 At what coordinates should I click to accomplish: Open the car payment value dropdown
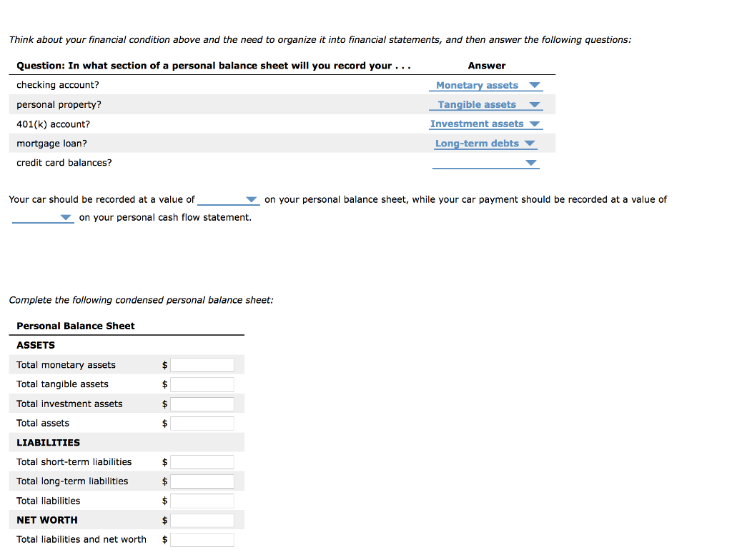pyautogui.click(x=42, y=218)
